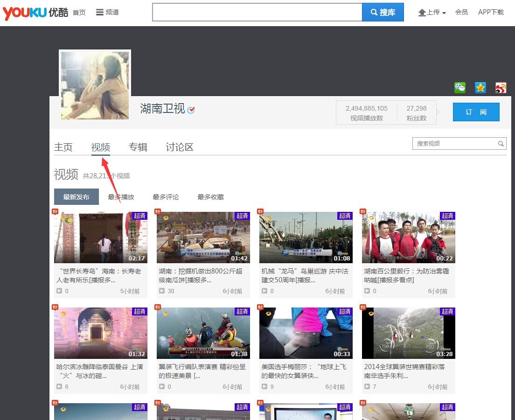The width and height of the screenshot is (515, 420).
Task: Sort videos by 最多收藏
Action: tap(210, 197)
